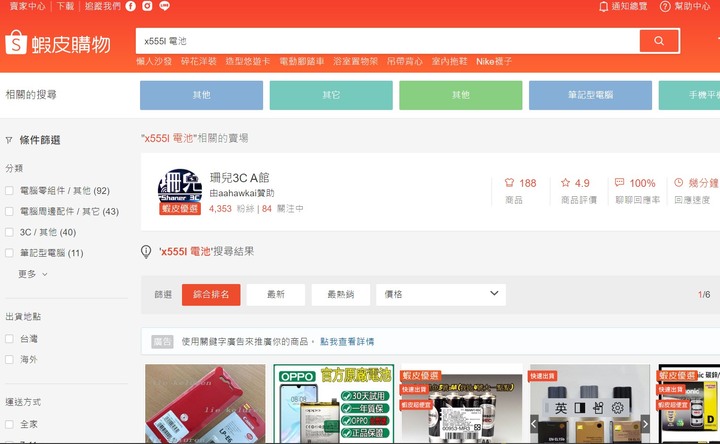Click the help center question mark icon
This screenshot has width=720, height=444.
tap(665, 6)
